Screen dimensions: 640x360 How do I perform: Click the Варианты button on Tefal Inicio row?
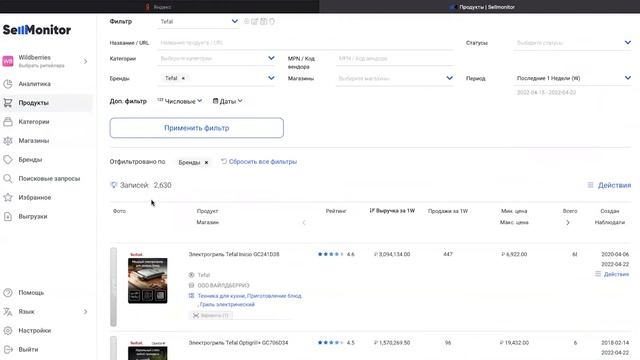pos(211,316)
